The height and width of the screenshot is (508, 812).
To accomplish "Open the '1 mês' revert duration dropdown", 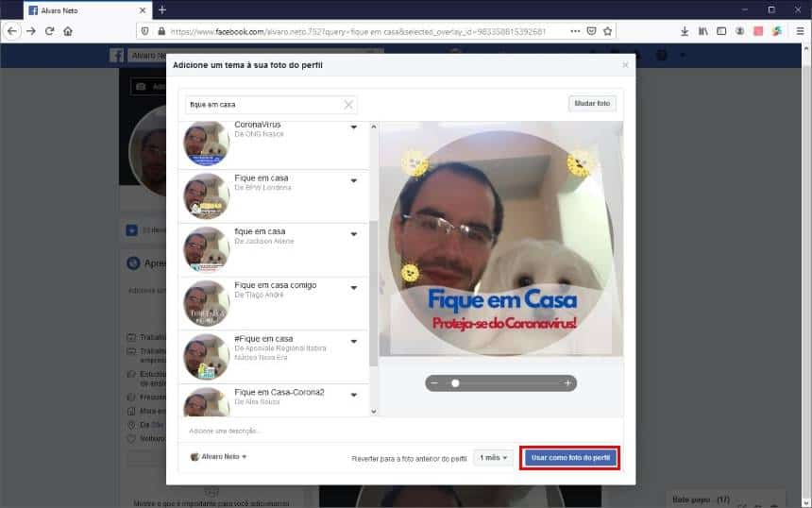I will click(x=493, y=458).
